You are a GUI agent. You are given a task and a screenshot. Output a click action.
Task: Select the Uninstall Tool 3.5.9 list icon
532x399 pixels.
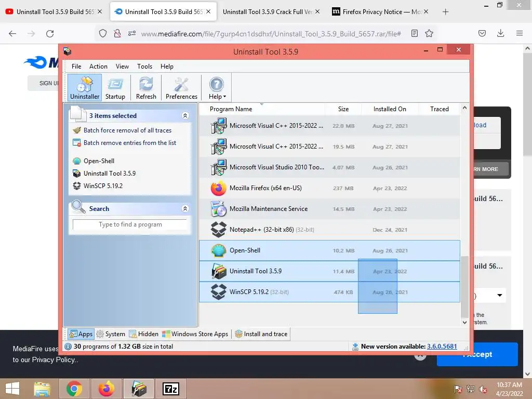click(219, 271)
